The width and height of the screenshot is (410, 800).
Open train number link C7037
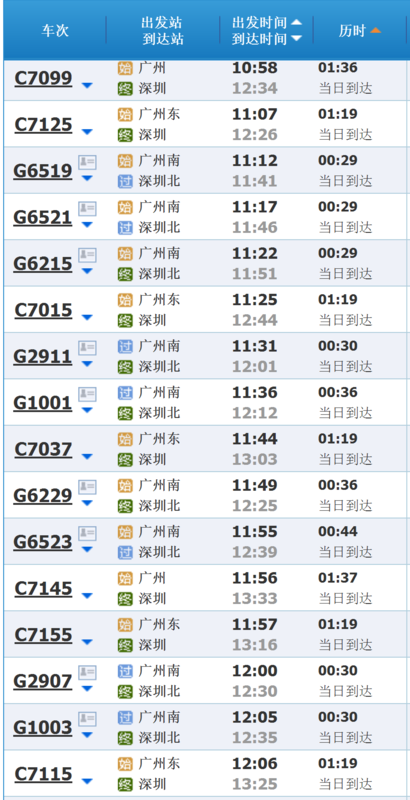click(43, 449)
